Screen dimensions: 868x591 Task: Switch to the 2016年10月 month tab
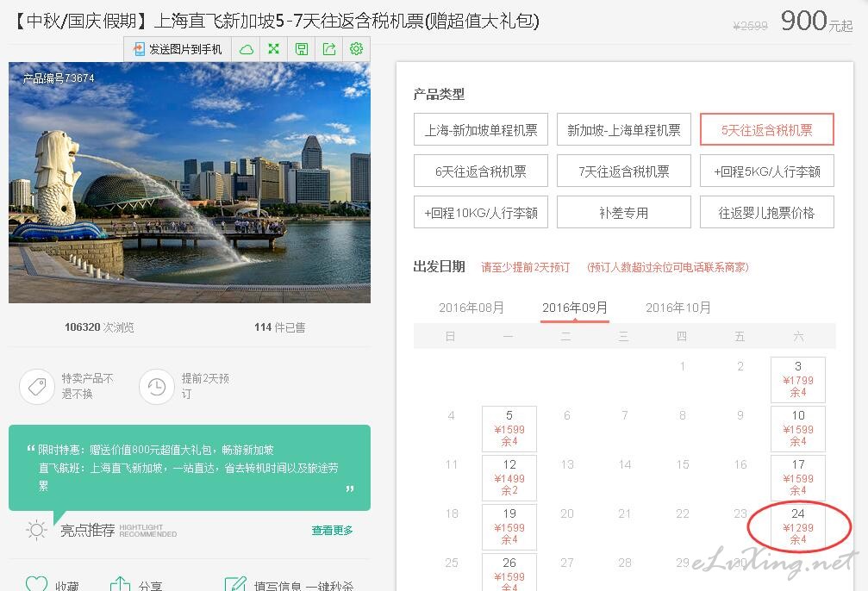click(678, 308)
